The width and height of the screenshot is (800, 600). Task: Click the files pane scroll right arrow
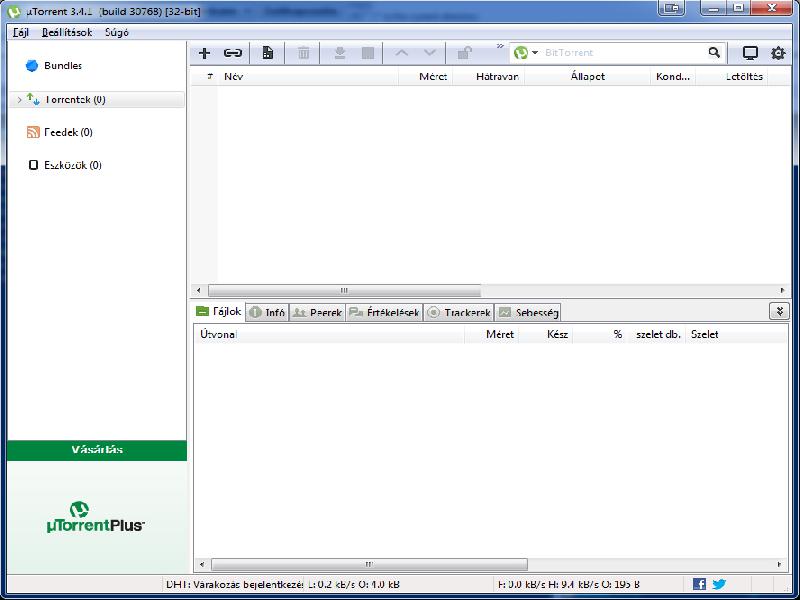coord(780,564)
